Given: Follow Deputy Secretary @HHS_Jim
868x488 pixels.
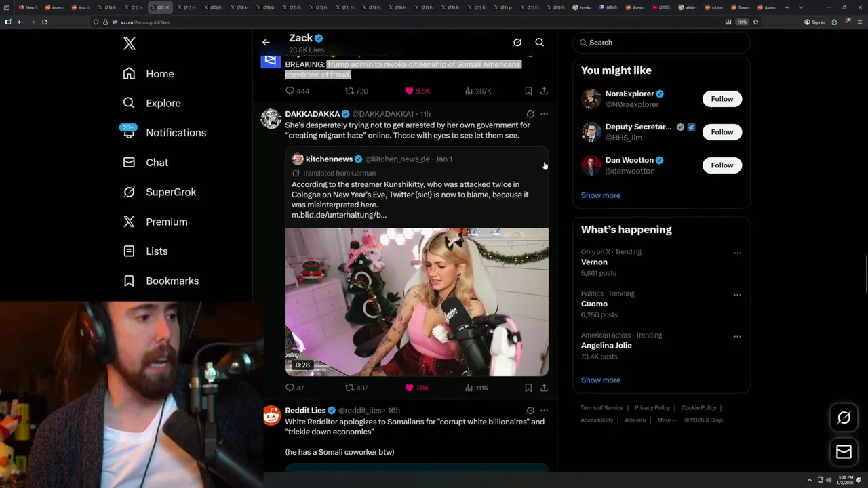Looking at the screenshot, I should coord(722,132).
